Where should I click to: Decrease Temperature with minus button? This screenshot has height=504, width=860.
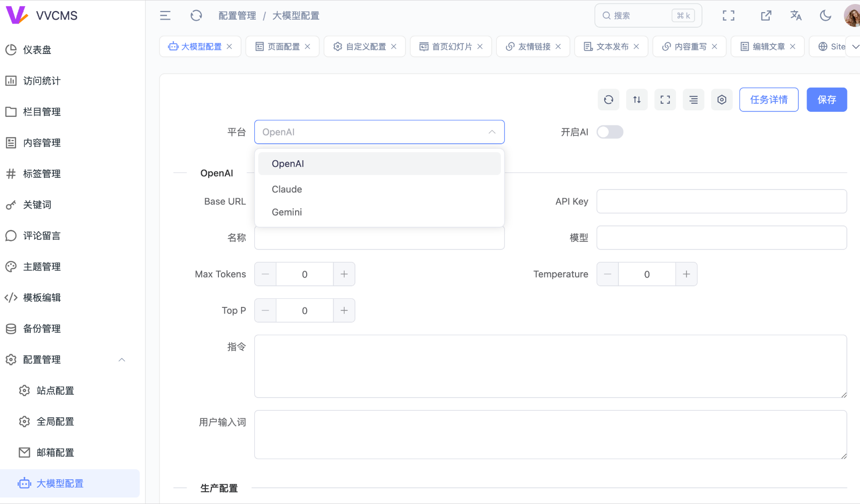point(608,274)
